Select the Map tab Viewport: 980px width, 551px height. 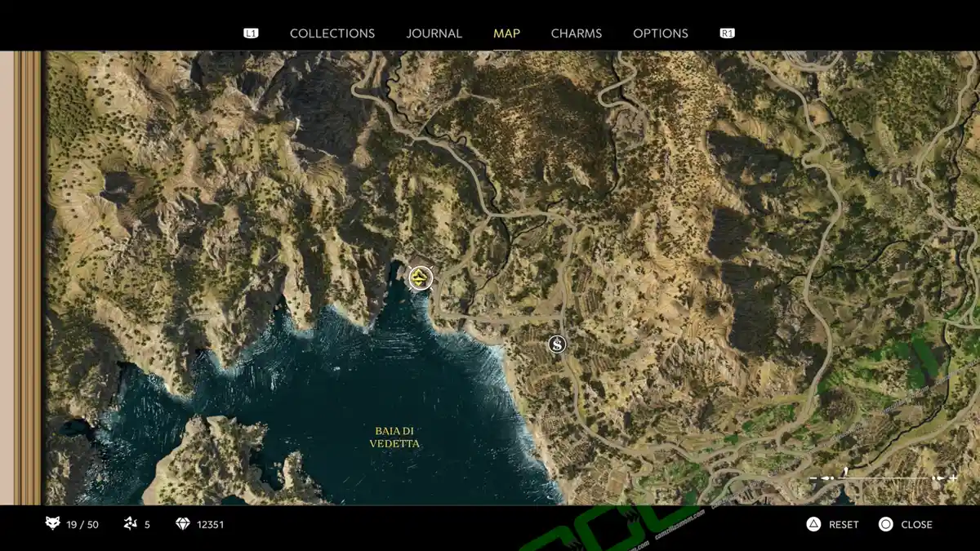click(506, 33)
